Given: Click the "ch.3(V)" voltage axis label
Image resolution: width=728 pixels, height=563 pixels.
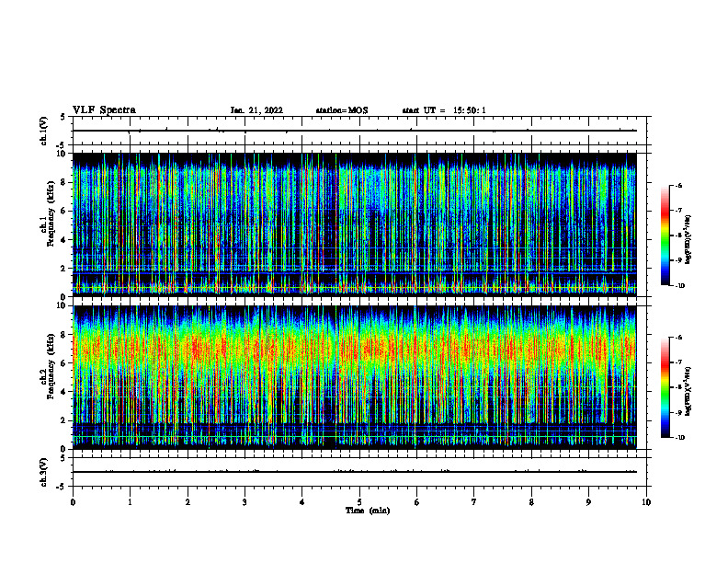Looking at the screenshot, I should tap(44, 472).
